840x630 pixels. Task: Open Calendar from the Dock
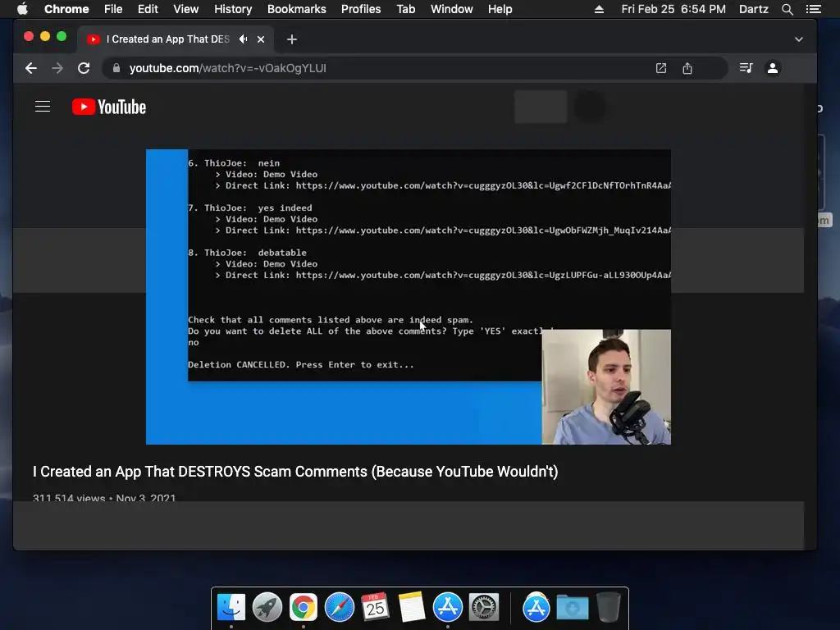coord(375,608)
